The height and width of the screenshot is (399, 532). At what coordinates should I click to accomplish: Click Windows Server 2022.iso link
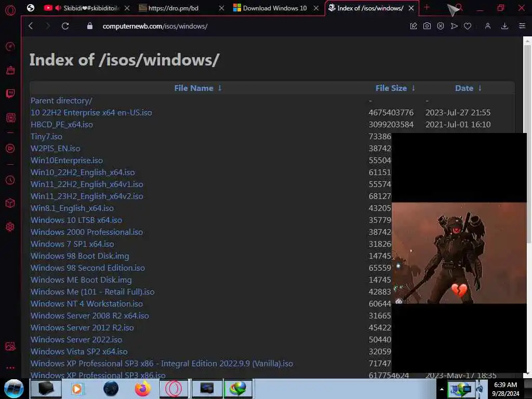point(76,340)
